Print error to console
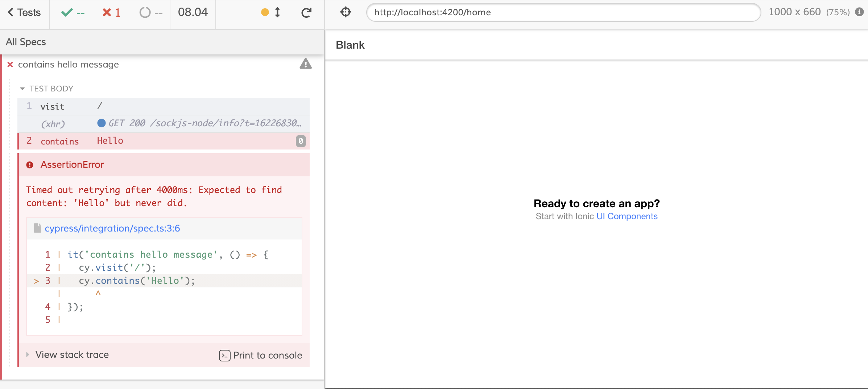Viewport: 868px width, 389px height. point(260,355)
